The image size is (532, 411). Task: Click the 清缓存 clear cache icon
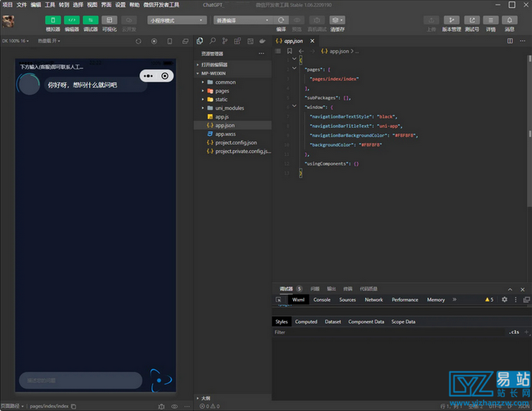point(338,20)
